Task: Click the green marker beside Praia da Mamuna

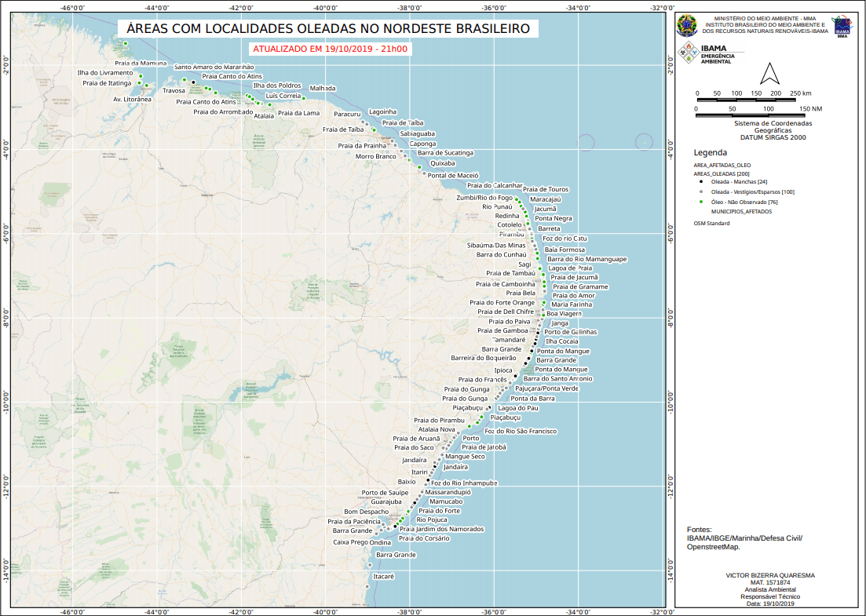Action: click(125, 44)
